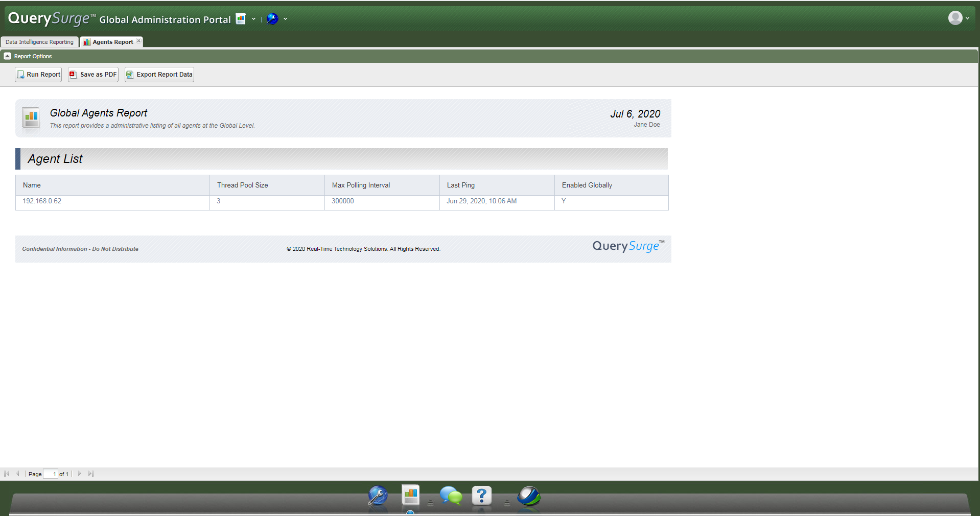Click Save as PDF button
Viewport: 980px width, 516px height.
[94, 75]
